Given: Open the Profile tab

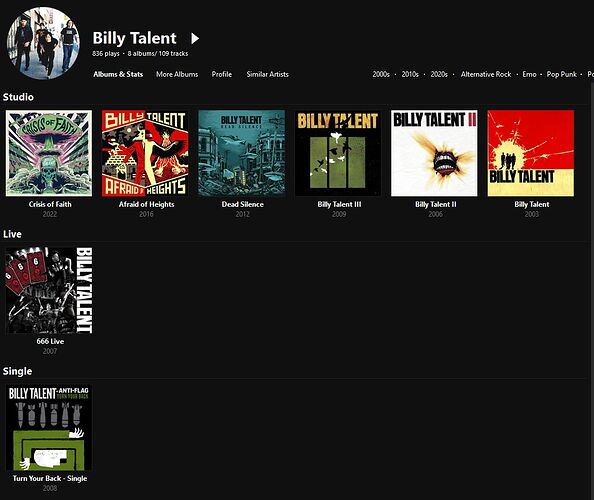Looking at the screenshot, I should click(222, 74).
